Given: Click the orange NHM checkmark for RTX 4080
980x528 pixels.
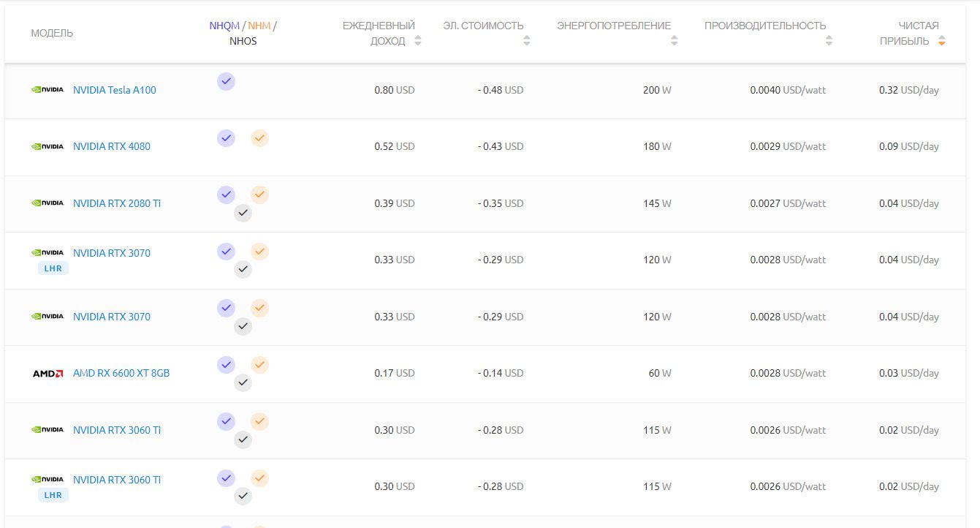Looking at the screenshot, I should (x=259, y=137).
